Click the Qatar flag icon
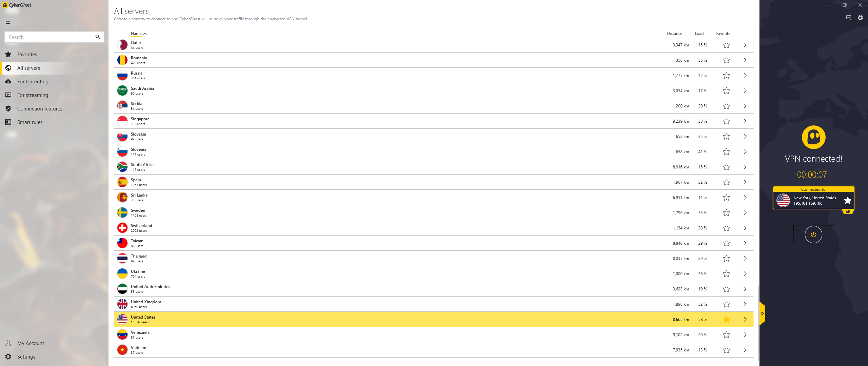This screenshot has width=868, height=366. pyautogui.click(x=122, y=45)
